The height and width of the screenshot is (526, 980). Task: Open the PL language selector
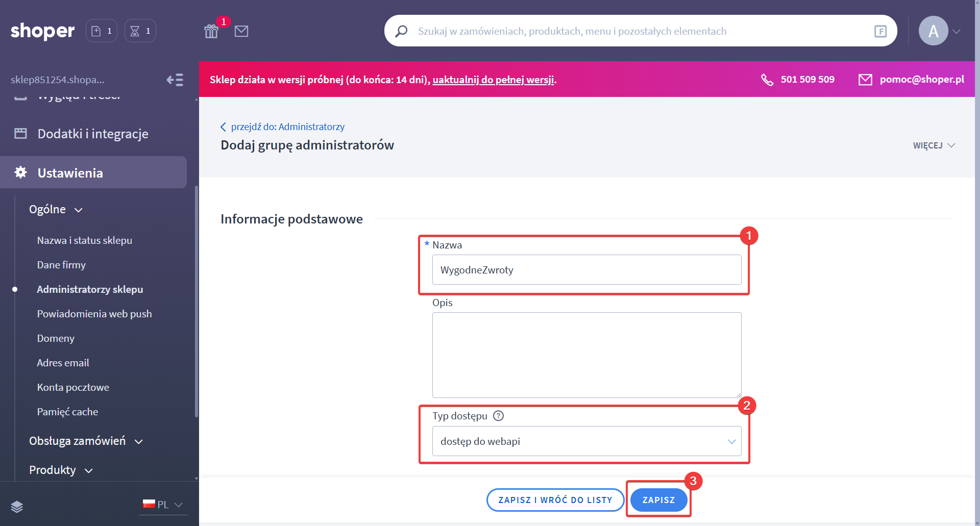pos(163,505)
